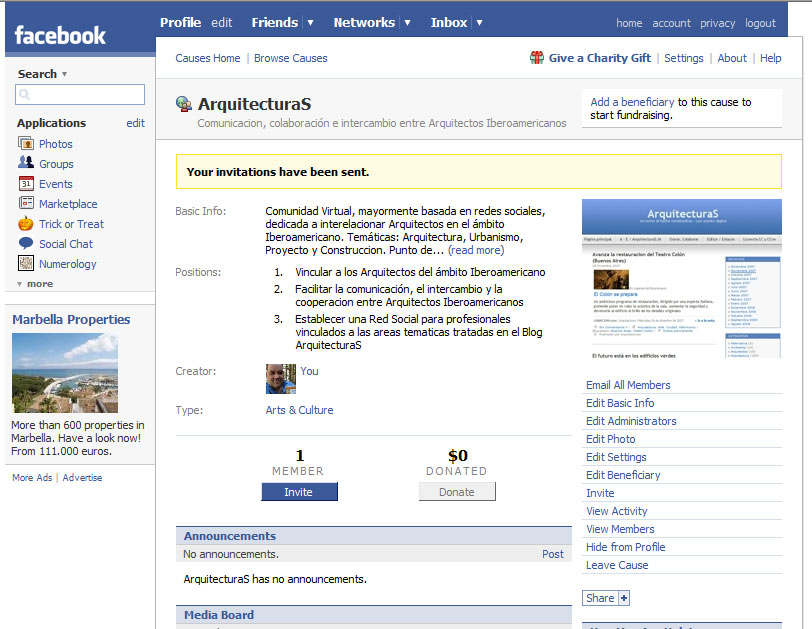Image resolution: width=812 pixels, height=629 pixels.
Task: Click the Trick or Treat pumpkin icon
Action: coord(26,224)
